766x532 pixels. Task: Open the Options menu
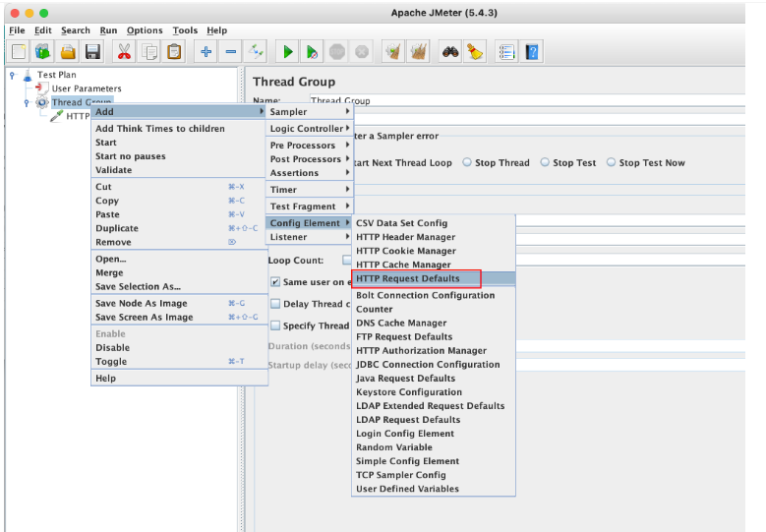pos(145,30)
